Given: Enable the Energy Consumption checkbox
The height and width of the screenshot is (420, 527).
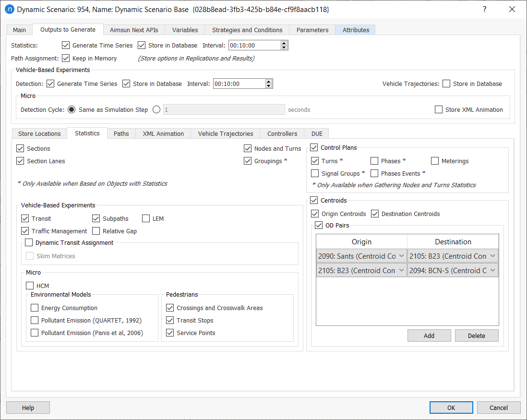Looking at the screenshot, I should coord(35,308).
